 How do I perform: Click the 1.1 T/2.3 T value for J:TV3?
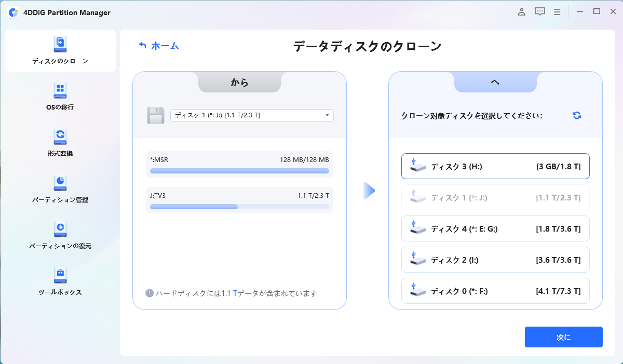[x=313, y=196]
